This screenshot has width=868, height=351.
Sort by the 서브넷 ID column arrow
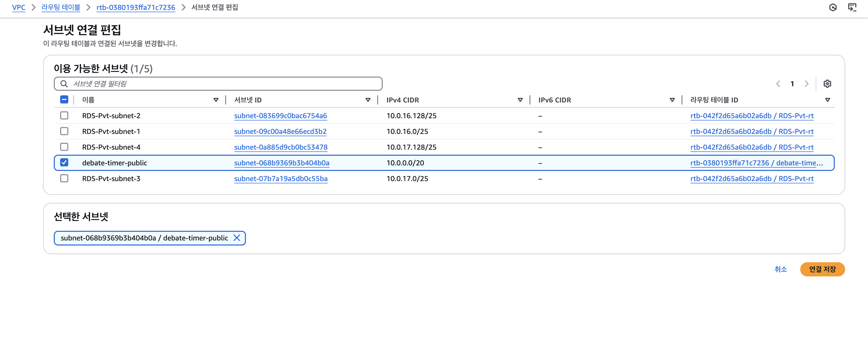tap(368, 100)
